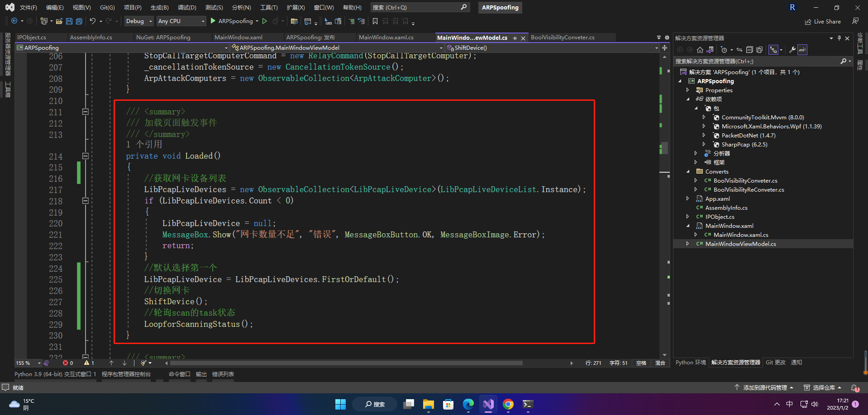
Task: Click Uncomment selected lines icon
Action: [x=361, y=21]
